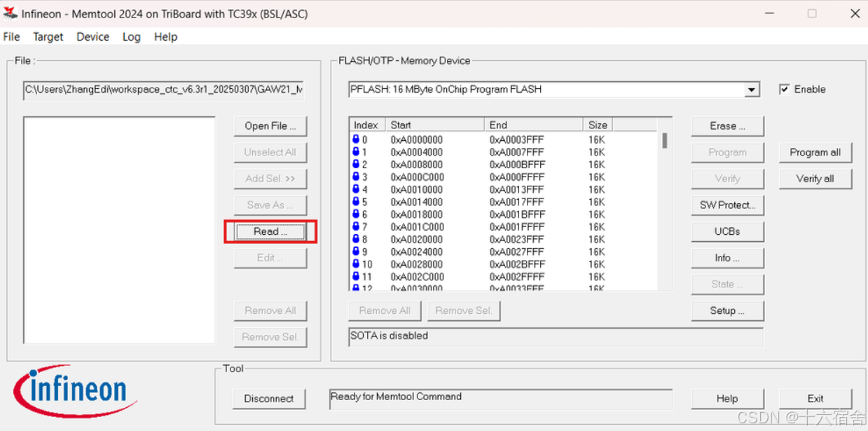Click the lock icon of sector 7
This screenshot has width=868, height=431.
(x=356, y=227)
